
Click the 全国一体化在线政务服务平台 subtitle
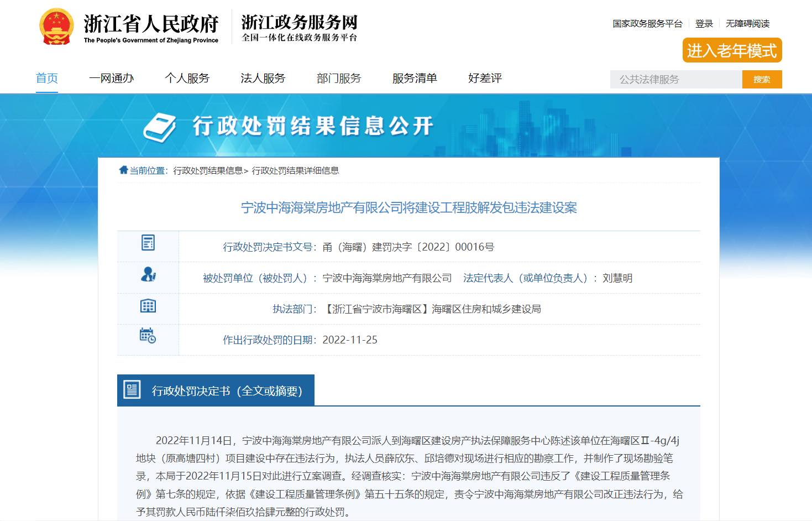coord(300,38)
